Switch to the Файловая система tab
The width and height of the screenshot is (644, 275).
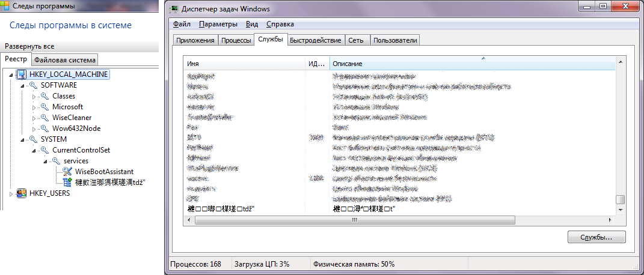pyautogui.click(x=65, y=60)
